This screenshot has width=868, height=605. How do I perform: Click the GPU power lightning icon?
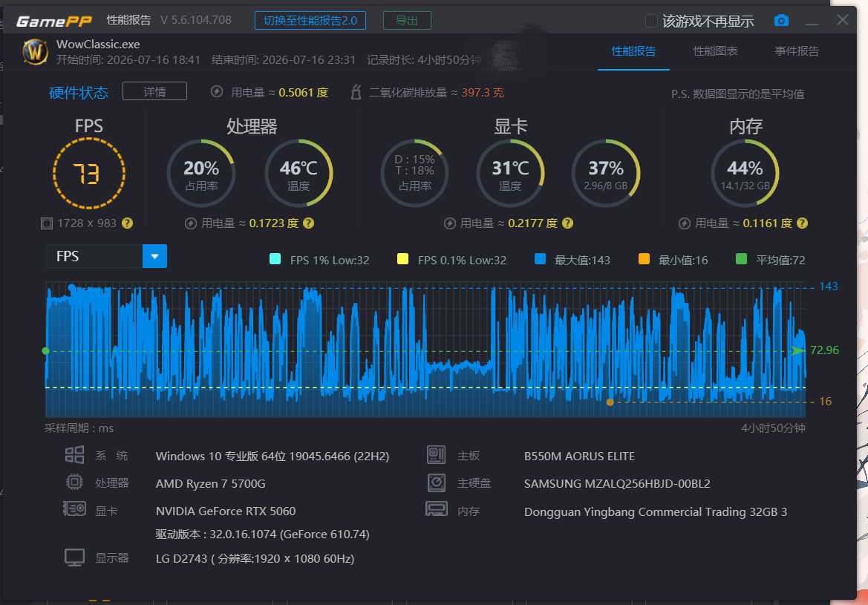point(449,223)
